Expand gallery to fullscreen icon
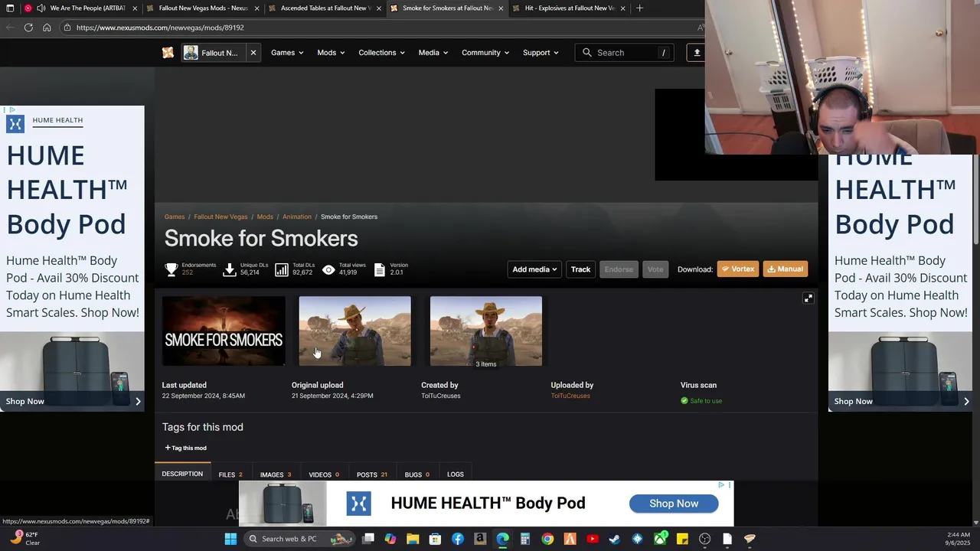 click(808, 298)
